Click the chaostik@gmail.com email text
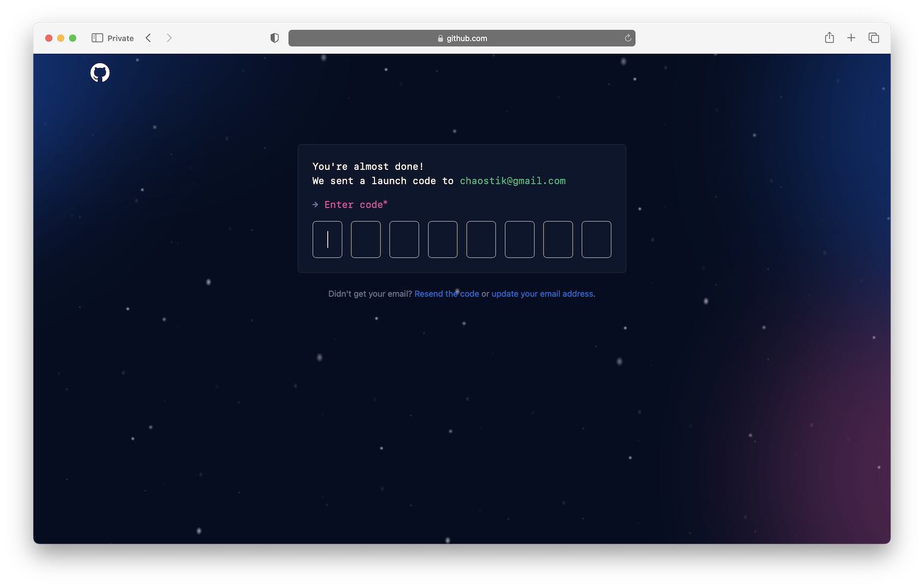The height and width of the screenshot is (588, 924). [513, 181]
